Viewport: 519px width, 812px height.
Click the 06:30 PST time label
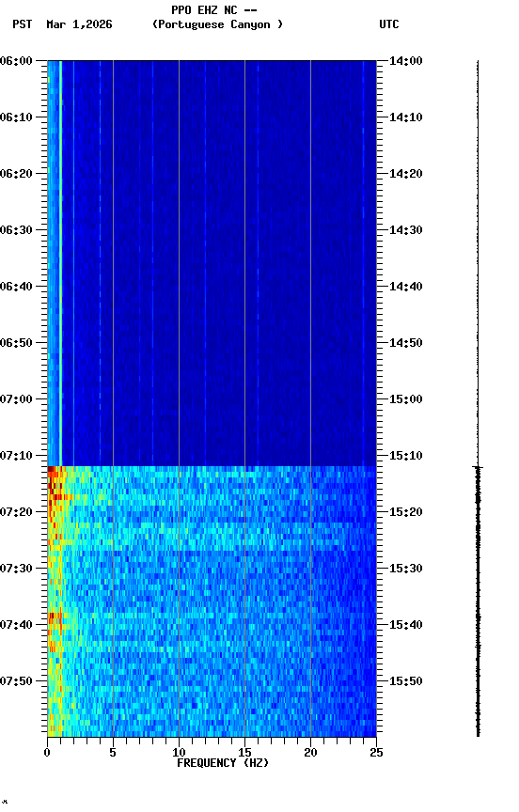click(x=16, y=230)
